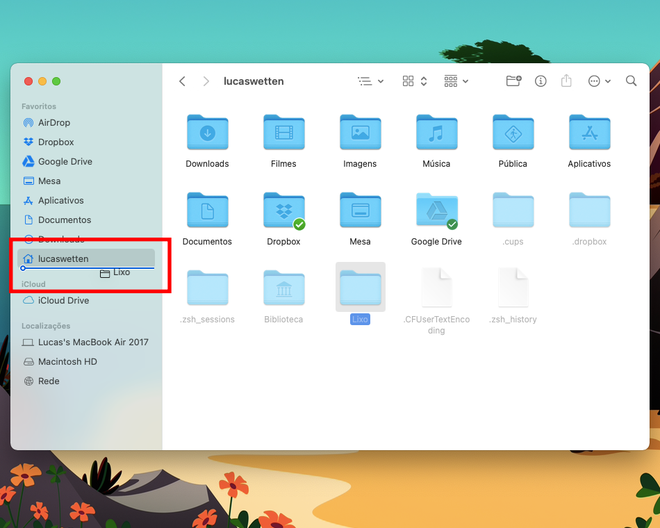Open Lucas's MacBook Air 2017 location

tap(86, 342)
